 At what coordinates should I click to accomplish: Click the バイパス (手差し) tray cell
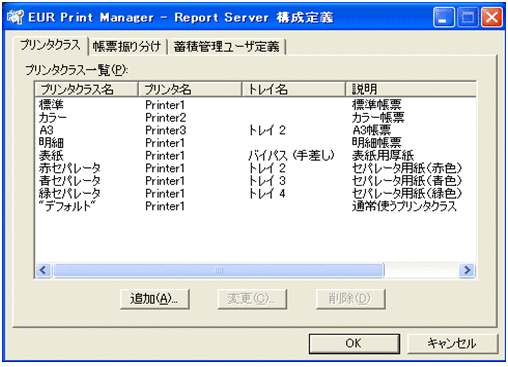coord(291,156)
